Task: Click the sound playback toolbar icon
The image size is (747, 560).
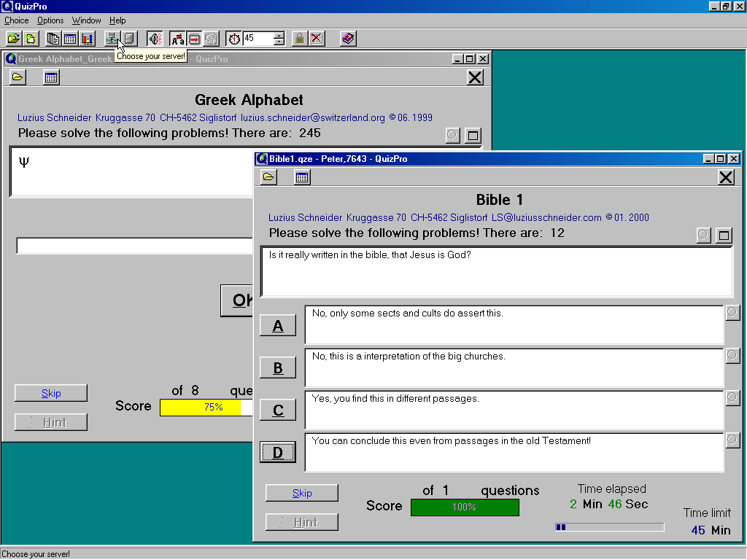Action: 155,39
